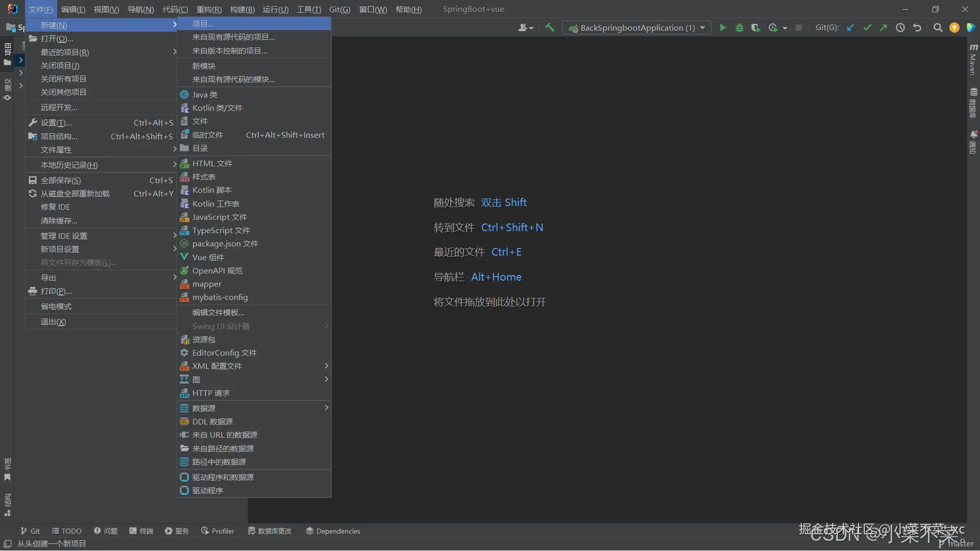Open the 终端 terminal tab

point(141,531)
